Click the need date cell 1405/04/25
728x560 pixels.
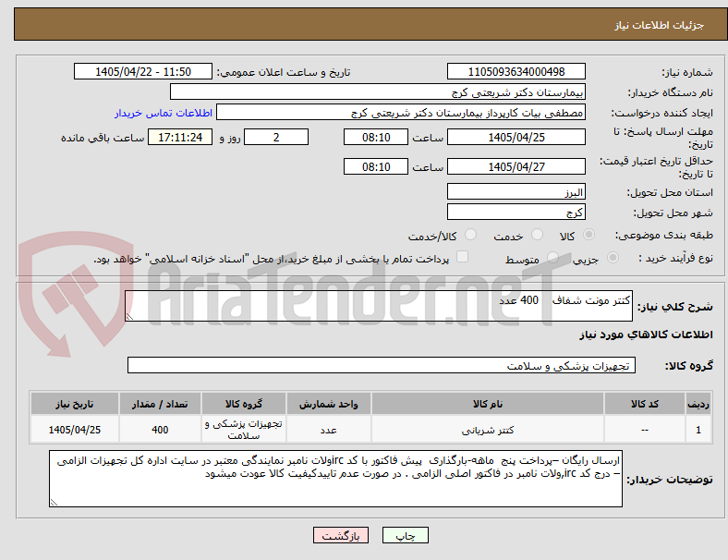tap(75, 430)
